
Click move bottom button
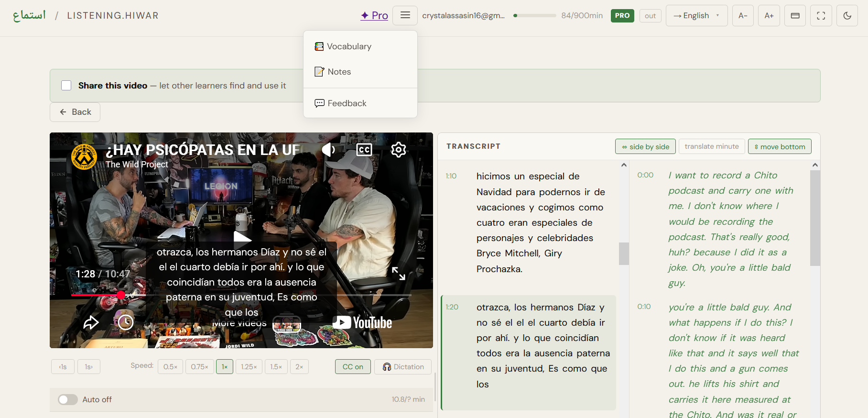point(780,146)
